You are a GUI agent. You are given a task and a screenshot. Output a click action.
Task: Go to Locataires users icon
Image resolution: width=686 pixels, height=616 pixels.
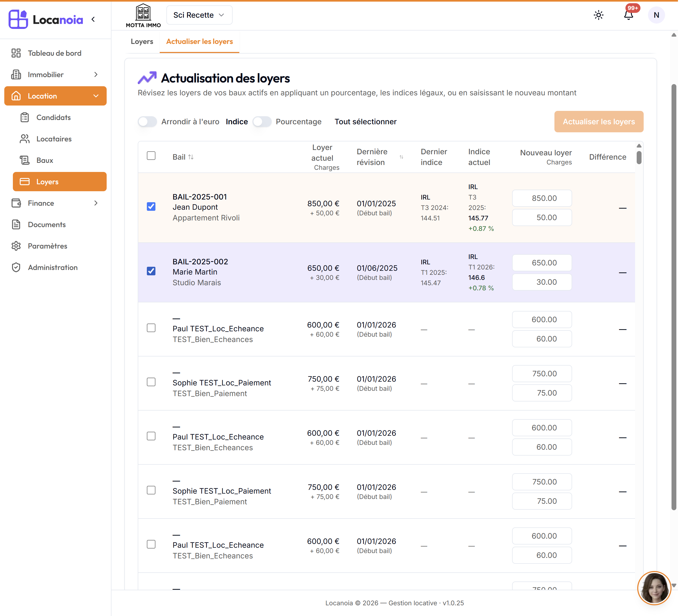[x=24, y=139]
